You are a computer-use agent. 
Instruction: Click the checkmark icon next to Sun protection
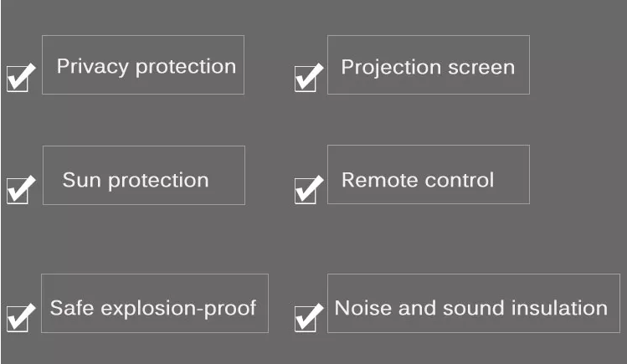click(x=22, y=188)
